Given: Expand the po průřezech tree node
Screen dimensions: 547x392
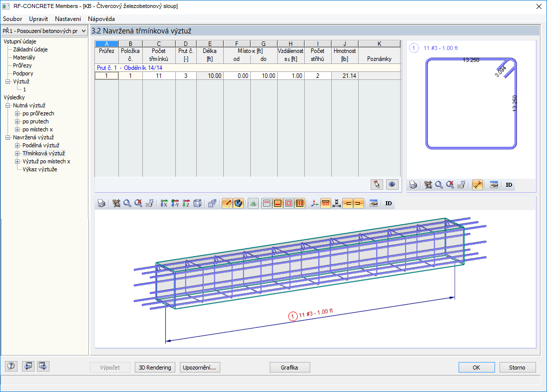Looking at the screenshot, I should 17,113.
